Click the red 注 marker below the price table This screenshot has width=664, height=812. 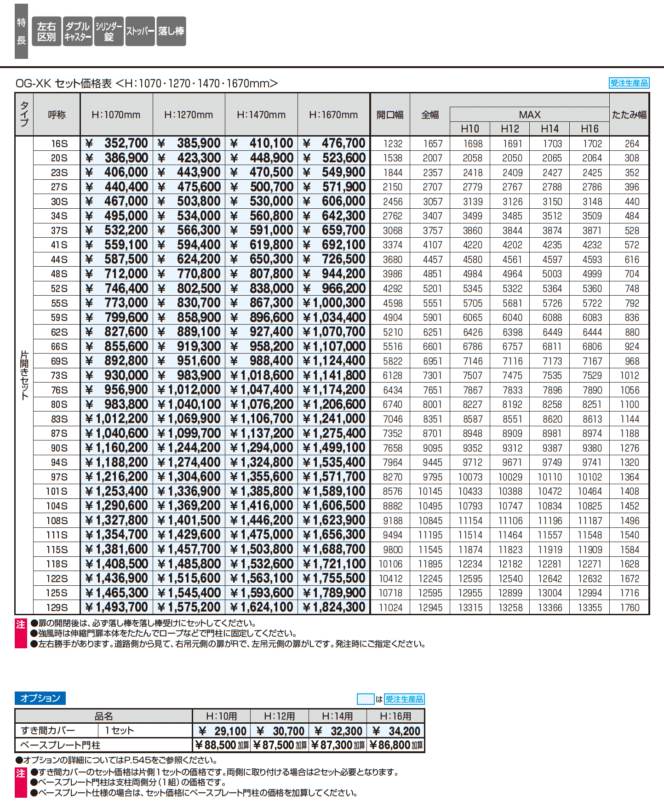point(21,634)
